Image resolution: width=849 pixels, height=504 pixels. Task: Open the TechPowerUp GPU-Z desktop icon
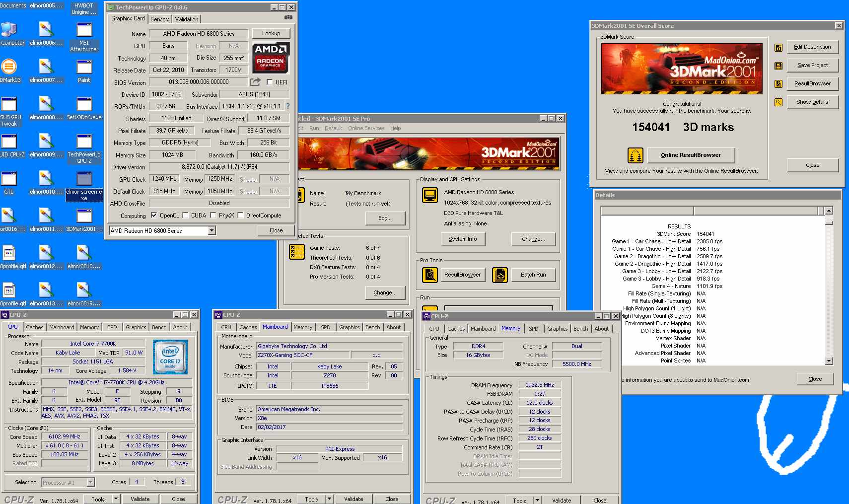(84, 148)
